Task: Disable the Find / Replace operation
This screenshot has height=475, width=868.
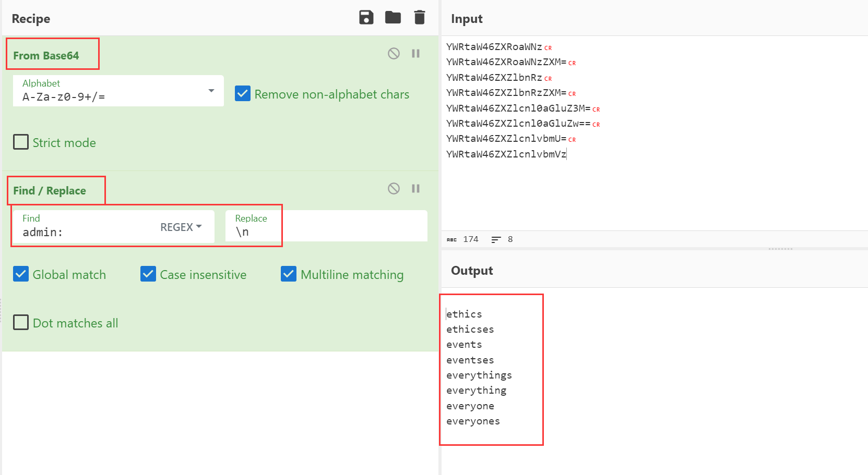Action: click(x=394, y=188)
